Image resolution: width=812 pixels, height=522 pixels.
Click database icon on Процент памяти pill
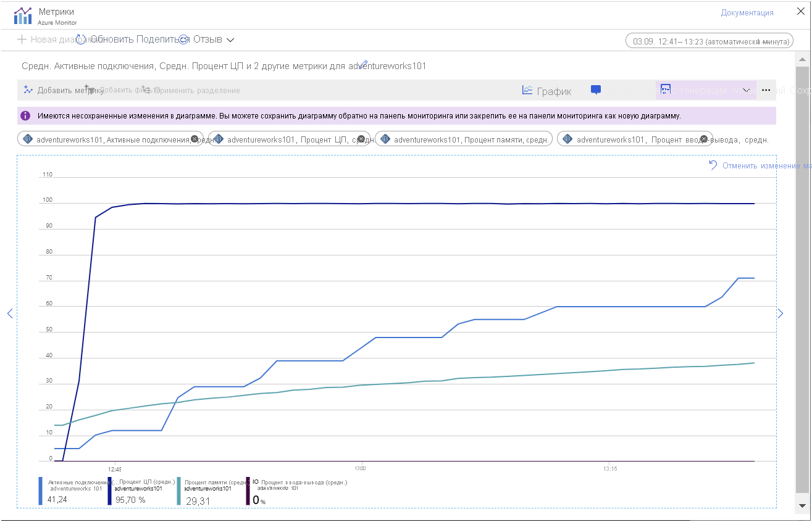(x=385, y=139)
